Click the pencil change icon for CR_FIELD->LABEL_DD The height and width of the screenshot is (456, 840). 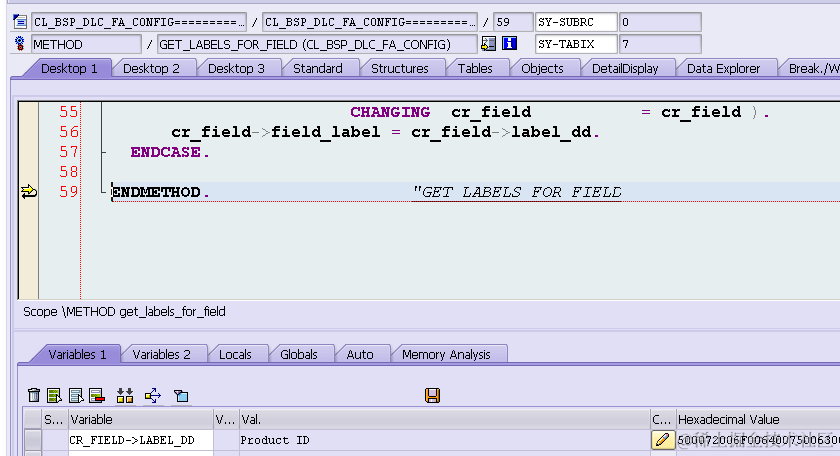(x=663, y=440)
